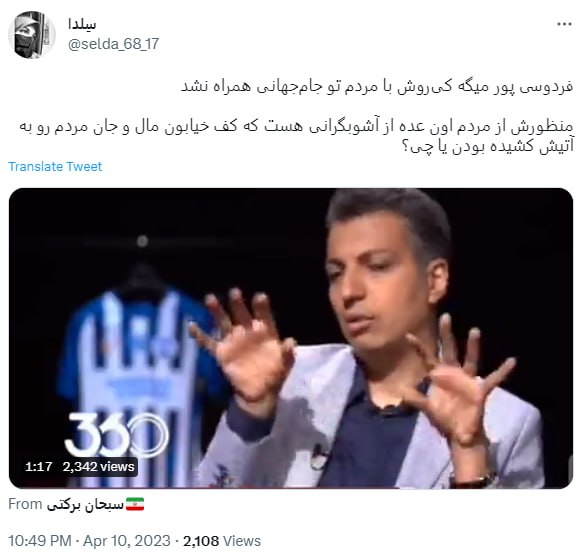Click the 1:17 video duration label

click(x=38, y=467)
